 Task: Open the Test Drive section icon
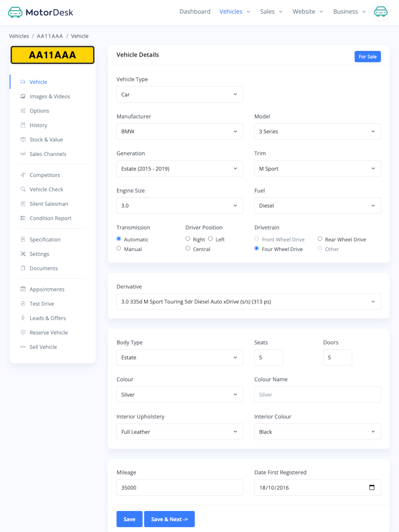click(x=23, y=303)
